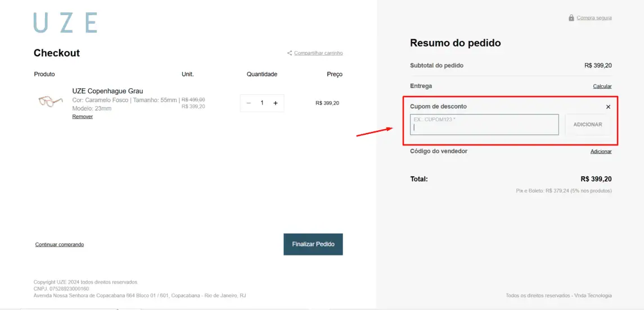Viewport: 644px width, 310px height.
Task: Focus the coupon code input field
Action: point(485,125)
